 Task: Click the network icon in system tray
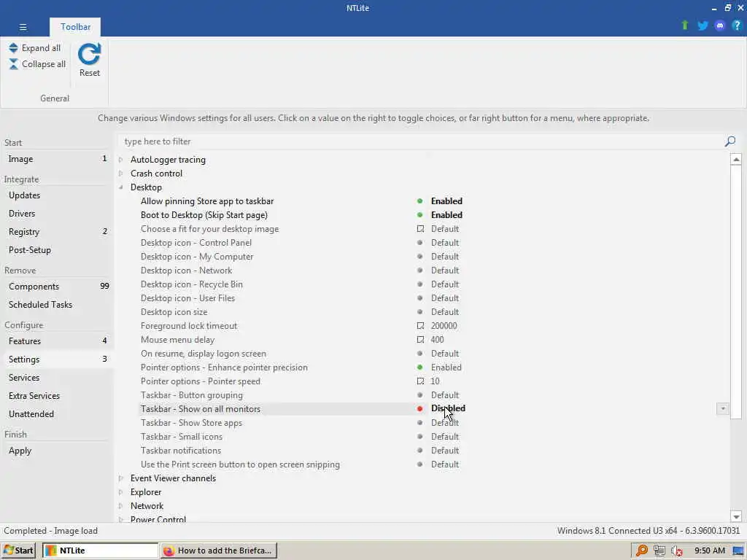click(x=659, y=551)
